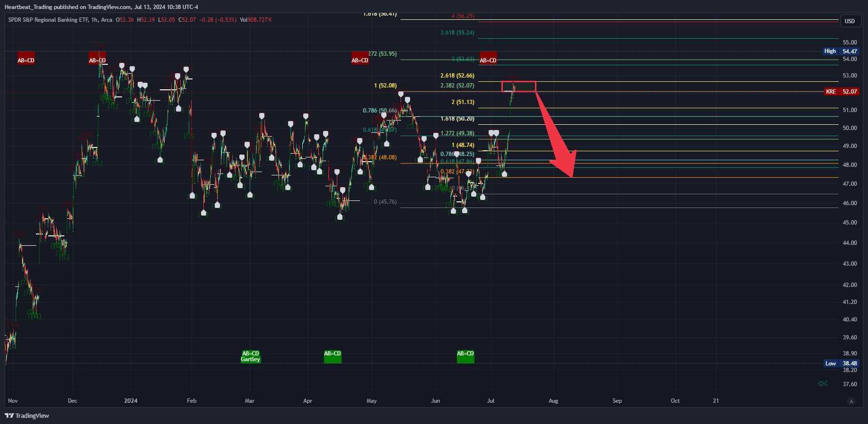Select the 1 (48.74) Fibonacci label
This screenshot has width=868, height=424.
463,145
